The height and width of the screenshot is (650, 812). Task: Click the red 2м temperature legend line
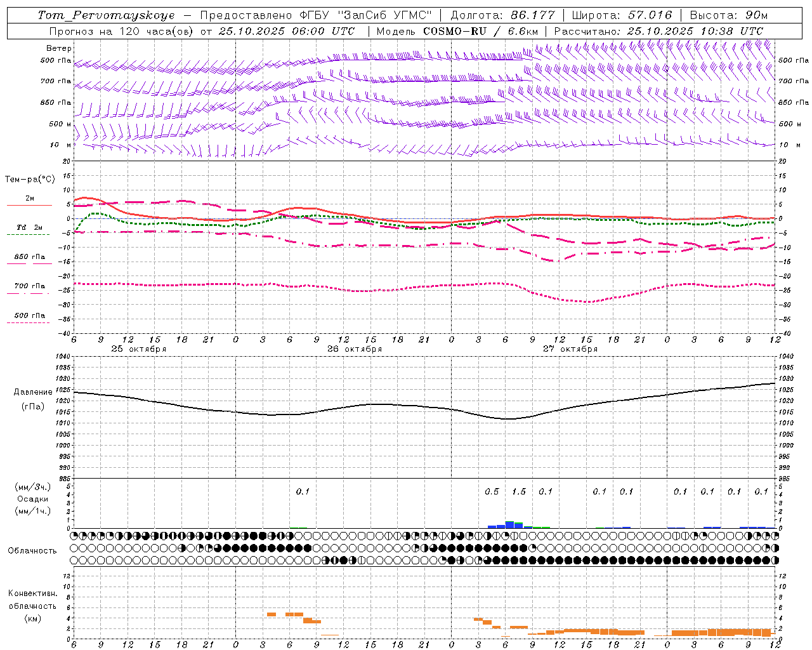(29, 206)
